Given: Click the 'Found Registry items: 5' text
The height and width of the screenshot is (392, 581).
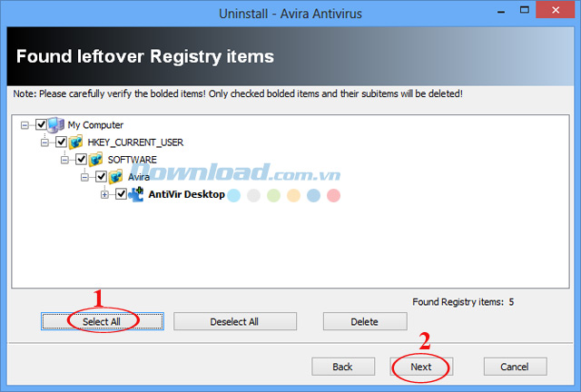Looking at the screenshot, I should (463, 302).
